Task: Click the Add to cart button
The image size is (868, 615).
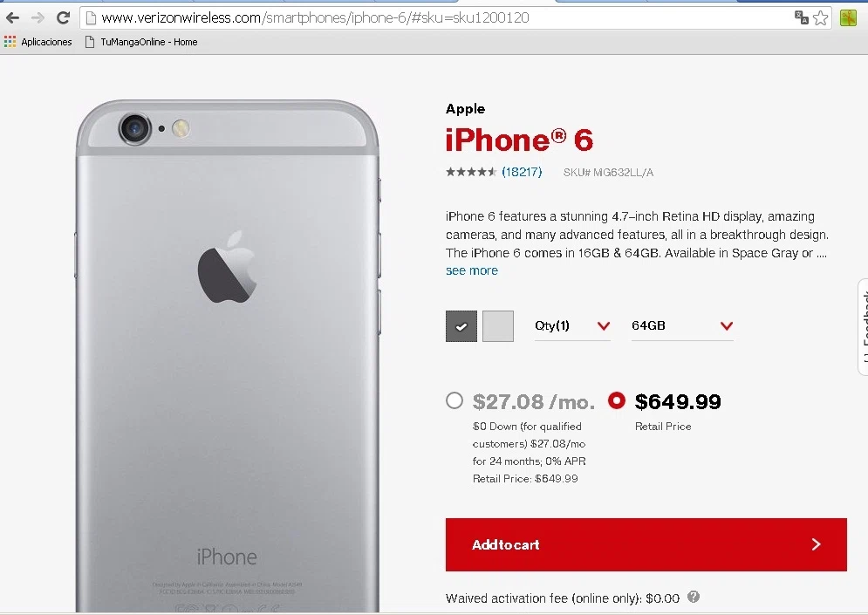Action: tap(646, 544)
